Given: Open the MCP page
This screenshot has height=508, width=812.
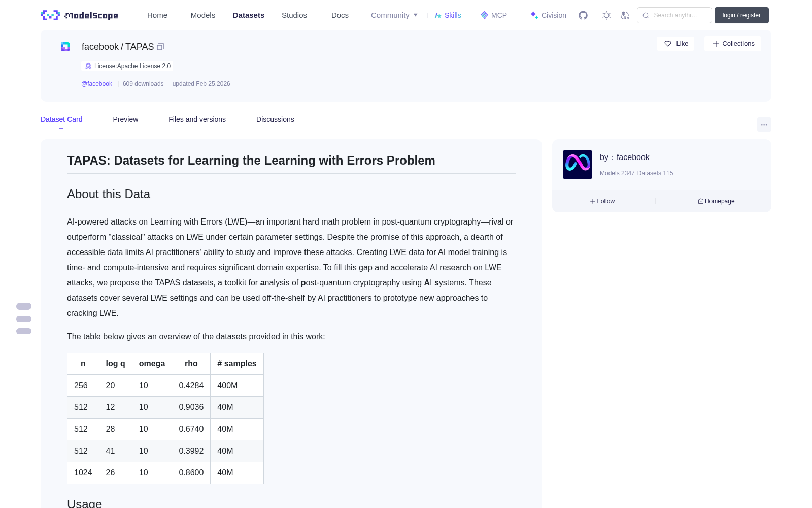Looking at the screenshot, I should [494, 15].
